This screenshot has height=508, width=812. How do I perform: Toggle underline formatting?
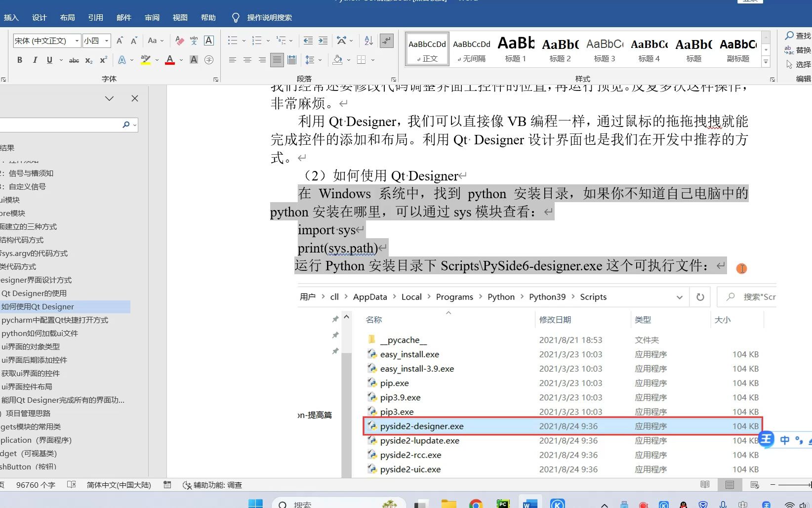point(49,60)
